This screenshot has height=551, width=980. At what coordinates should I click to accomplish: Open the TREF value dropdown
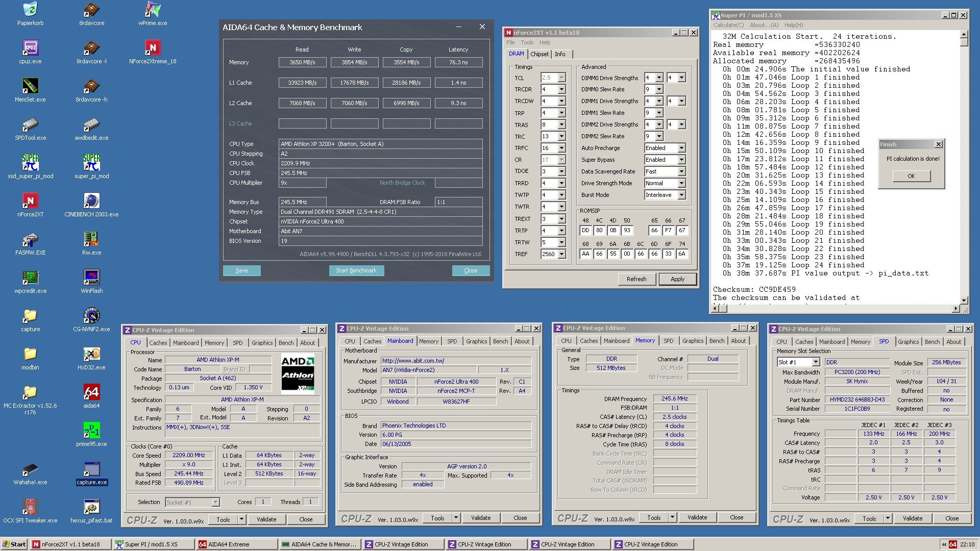point(561,254)
